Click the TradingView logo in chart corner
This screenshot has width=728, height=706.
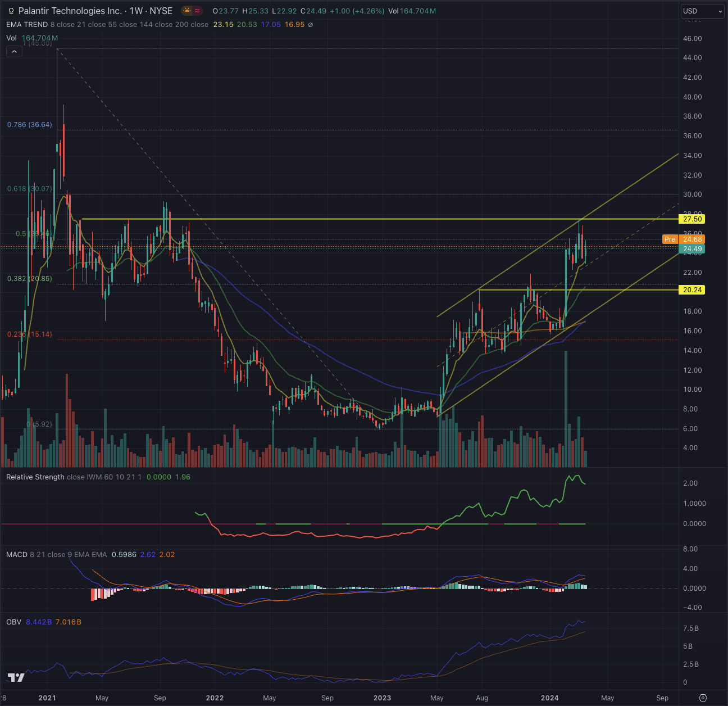[16, 677]
